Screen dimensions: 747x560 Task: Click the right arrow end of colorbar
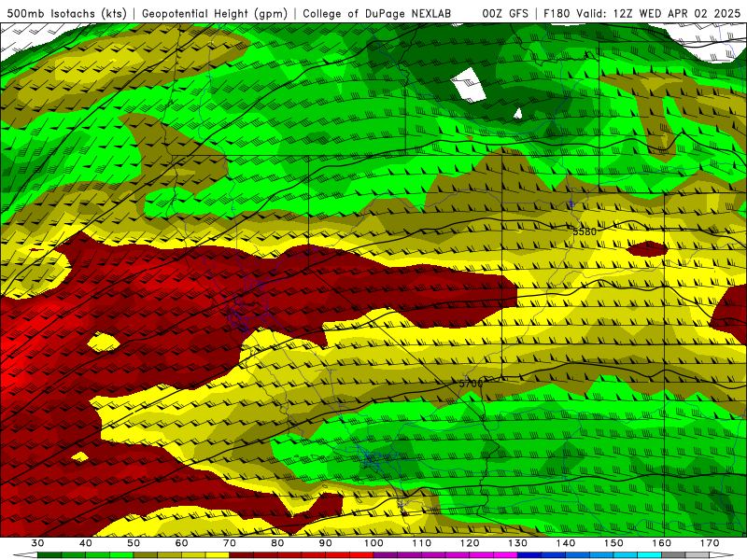pyautogui.click(x=722, y=555)
